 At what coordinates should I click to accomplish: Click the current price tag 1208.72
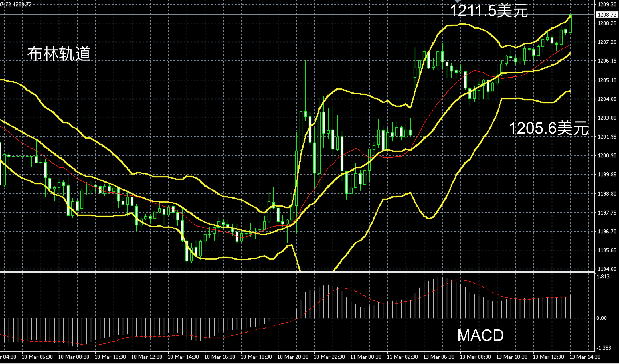click(x=607, y=15)
